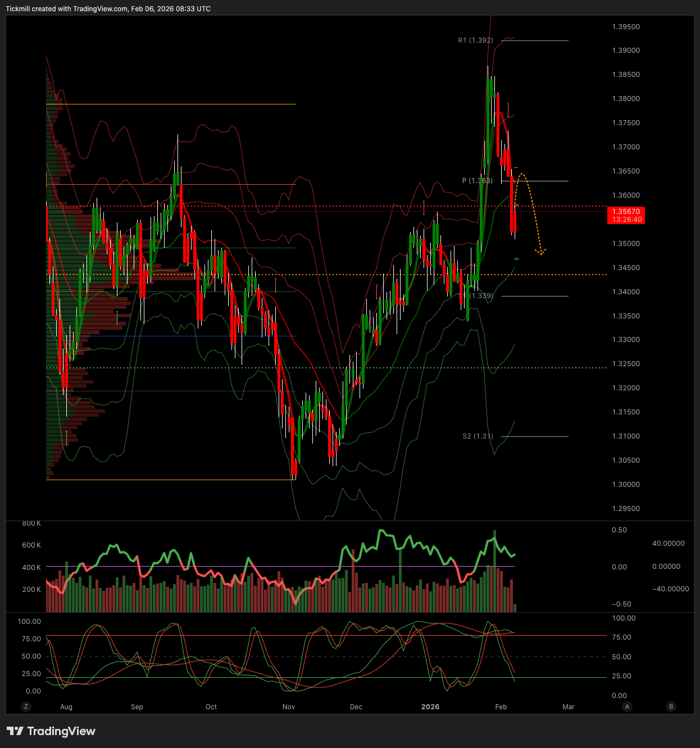
Task: Click the 1.30000 price scale label
Action: coord(626,485)
